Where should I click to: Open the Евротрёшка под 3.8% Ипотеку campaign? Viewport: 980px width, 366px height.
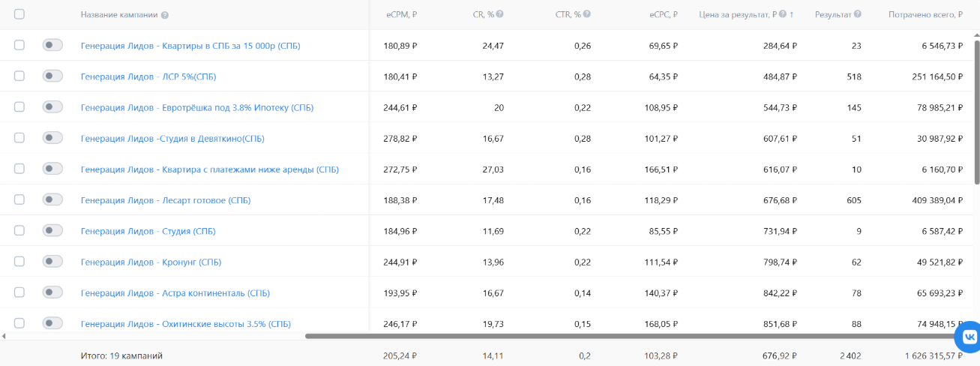click(x=197, y=107)
